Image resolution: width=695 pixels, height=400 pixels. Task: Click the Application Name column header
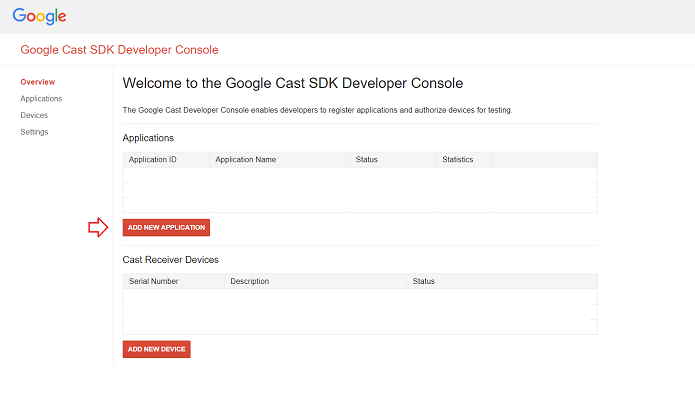click(246, 160)
